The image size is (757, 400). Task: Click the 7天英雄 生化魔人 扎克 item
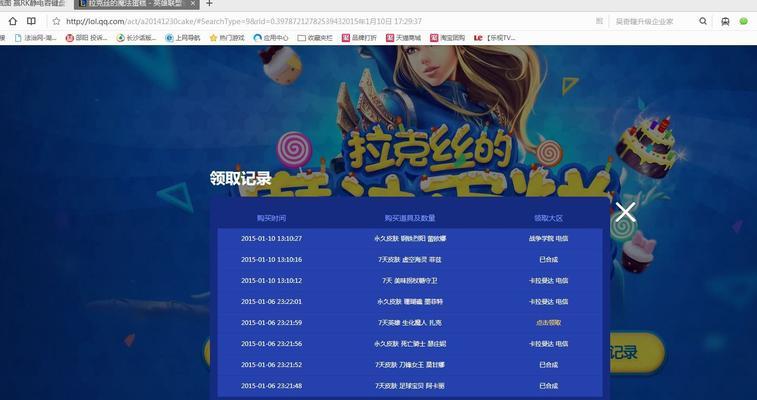[x=410, y=323]
